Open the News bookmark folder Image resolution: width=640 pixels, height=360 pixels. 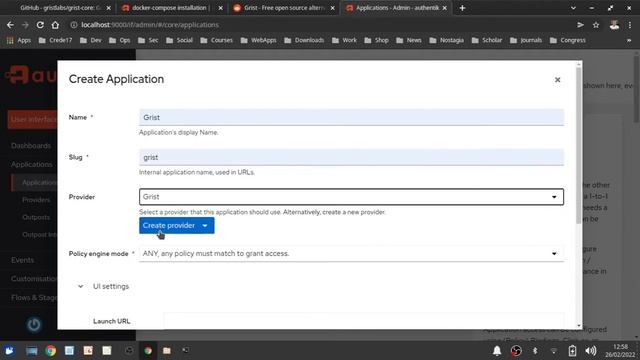click(409, 40)
